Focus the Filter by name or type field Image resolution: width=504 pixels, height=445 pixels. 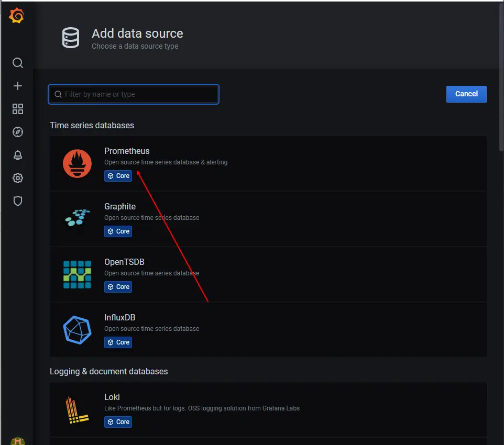[134, 94]
